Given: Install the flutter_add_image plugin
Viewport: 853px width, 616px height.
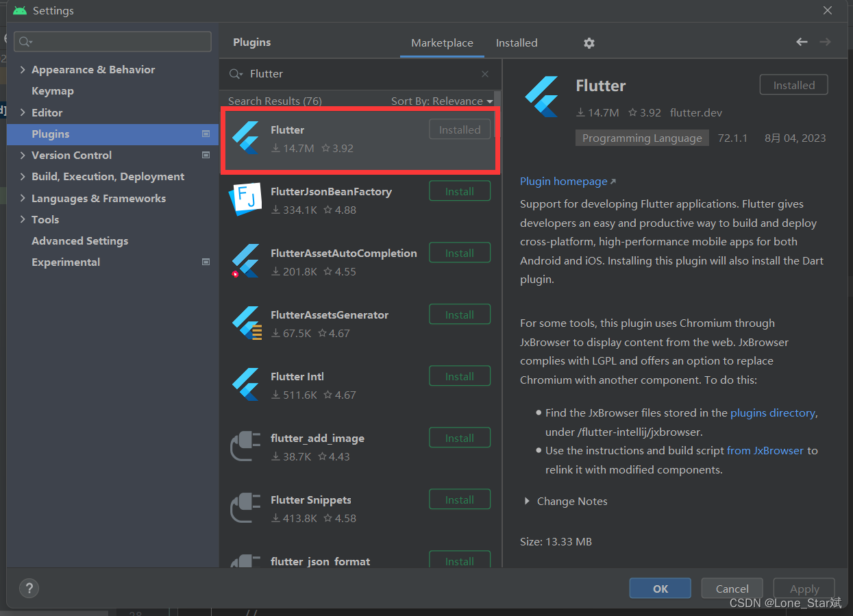Looking at the screenshot, I should (460, 438).
